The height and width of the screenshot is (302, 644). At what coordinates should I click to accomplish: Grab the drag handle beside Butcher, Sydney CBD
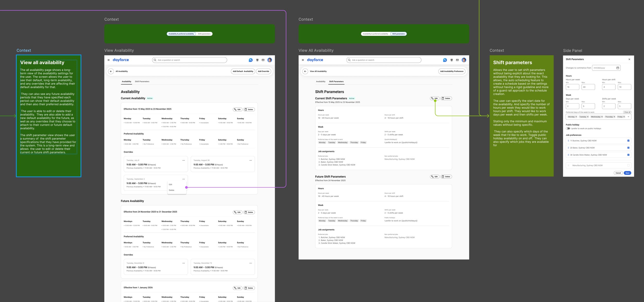pyautogui.click(x=568, y=141)
